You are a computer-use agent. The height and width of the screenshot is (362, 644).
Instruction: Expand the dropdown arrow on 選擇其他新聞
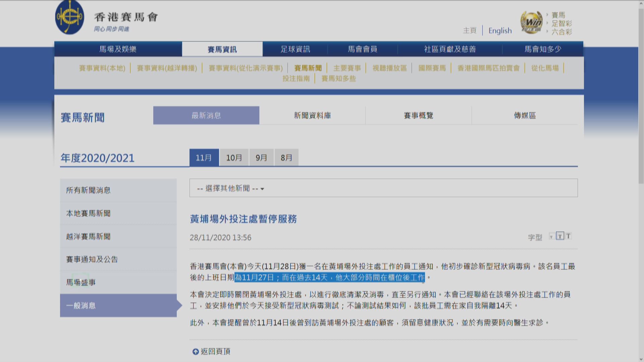(x=263, y=189)
